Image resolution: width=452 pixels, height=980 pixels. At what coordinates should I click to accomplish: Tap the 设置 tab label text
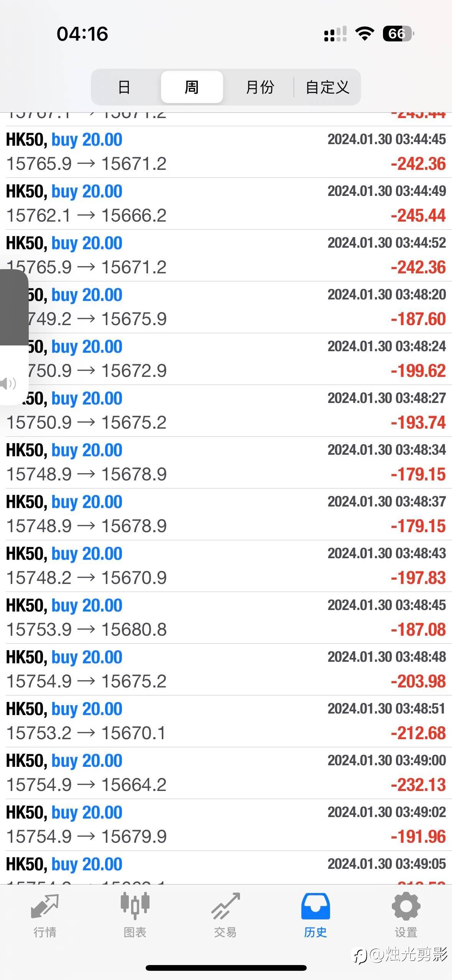(406, 932)
